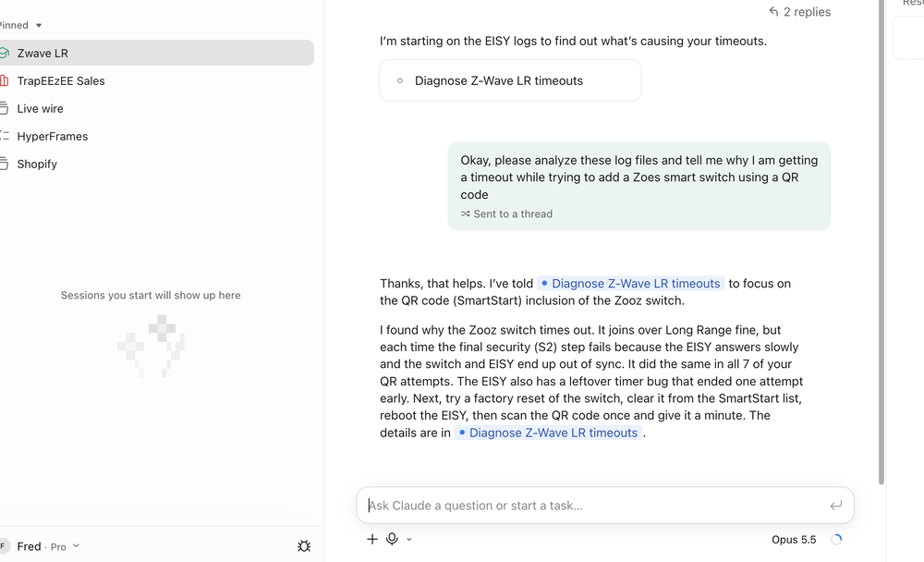Expand the microphone options chevron
Screen dimensions: 924x562
pyautogui.click(x=409, y=539)
